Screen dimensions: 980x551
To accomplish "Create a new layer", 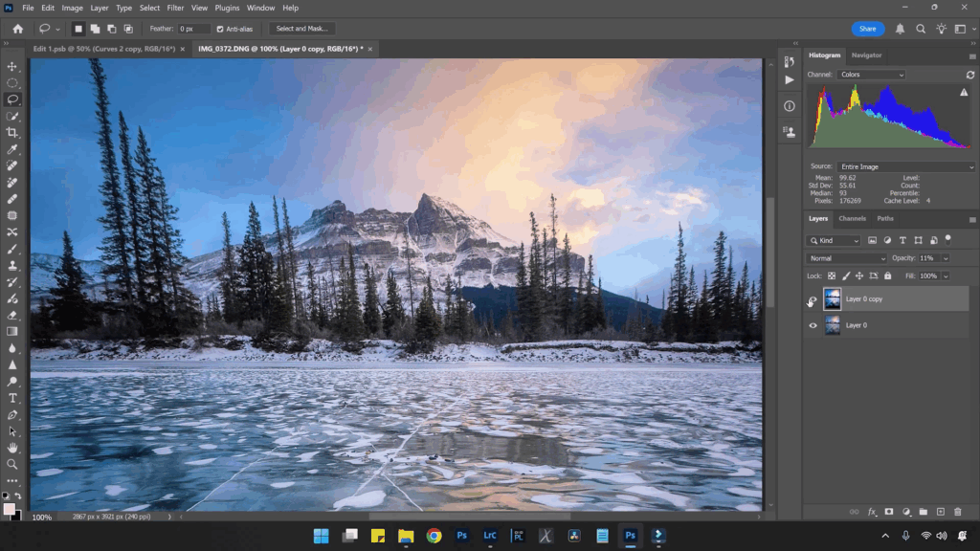I will (x=941, y=511).
